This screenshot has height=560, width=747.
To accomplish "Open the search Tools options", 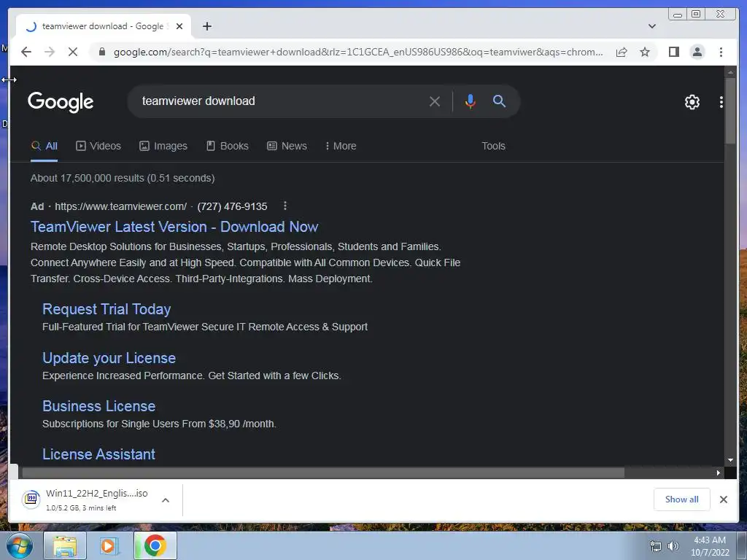I will point(493,146).
